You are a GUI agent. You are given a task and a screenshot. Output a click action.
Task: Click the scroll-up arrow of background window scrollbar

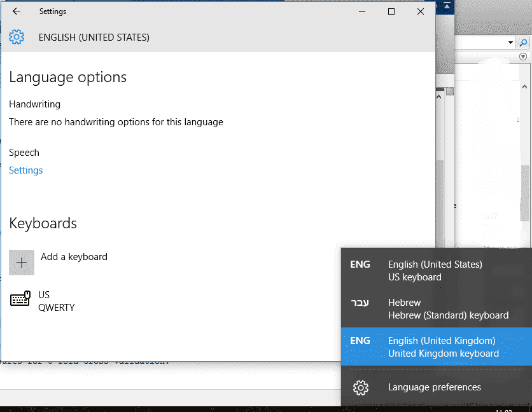point(524,87)
